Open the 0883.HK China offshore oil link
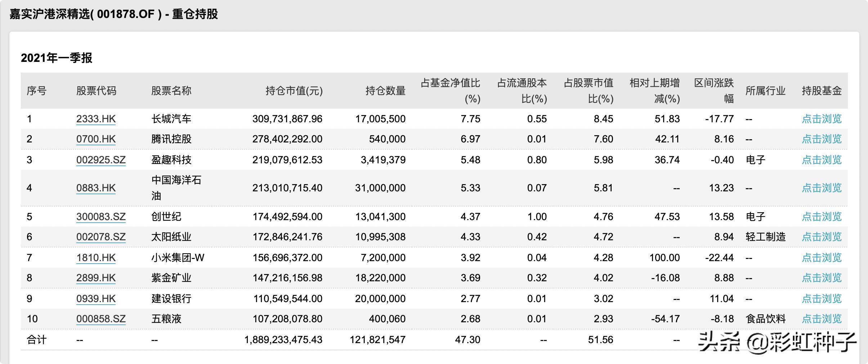 pos(96,187)
